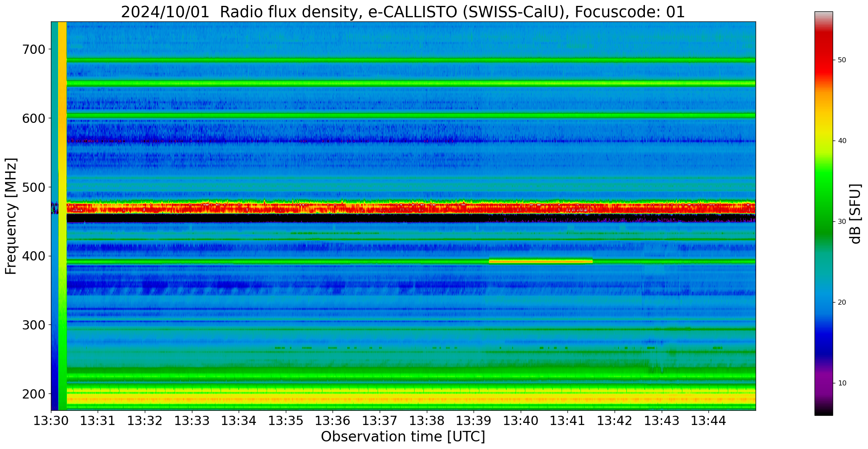Image resolution: width=868 pixels, height=449 pixels.
Task: Click the 13:41 time tick label
Action: [x=568, y=421]
